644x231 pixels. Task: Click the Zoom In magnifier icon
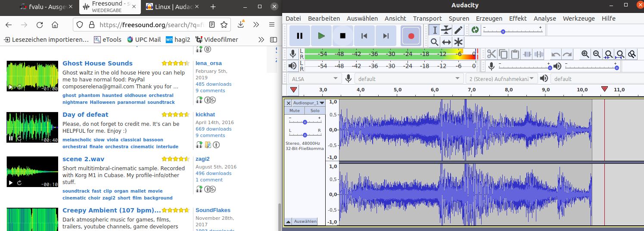click(585, 54)
